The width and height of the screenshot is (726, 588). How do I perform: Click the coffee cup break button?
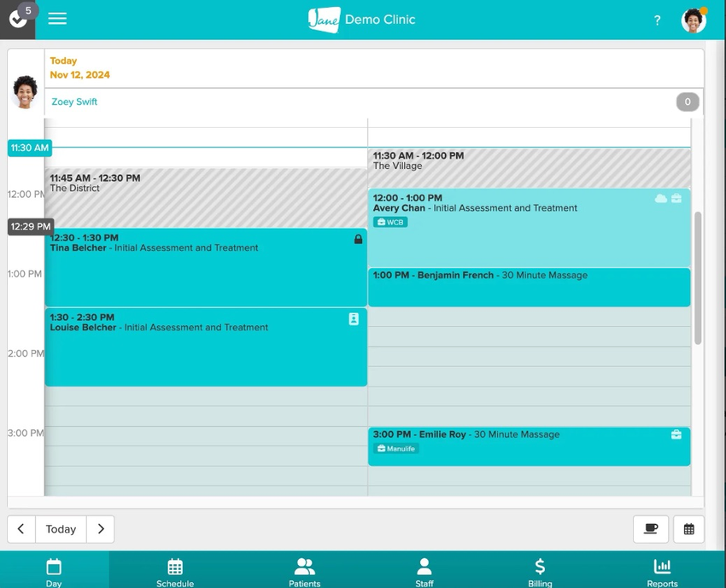[x=651, y=529]
